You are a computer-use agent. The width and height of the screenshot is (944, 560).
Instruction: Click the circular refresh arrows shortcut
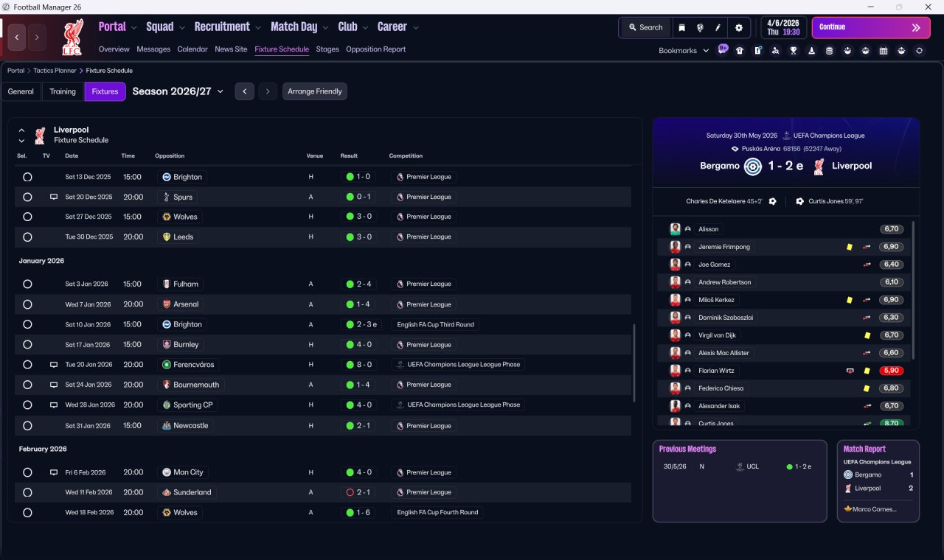[x=919, y=51]
